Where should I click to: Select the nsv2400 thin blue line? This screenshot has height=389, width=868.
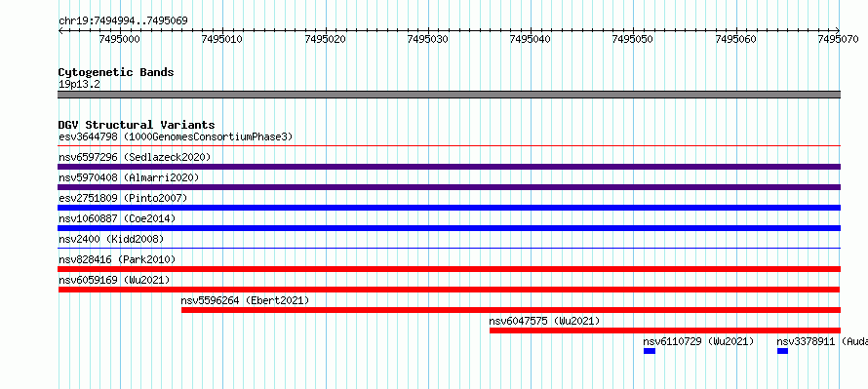[x=449, y=249]
